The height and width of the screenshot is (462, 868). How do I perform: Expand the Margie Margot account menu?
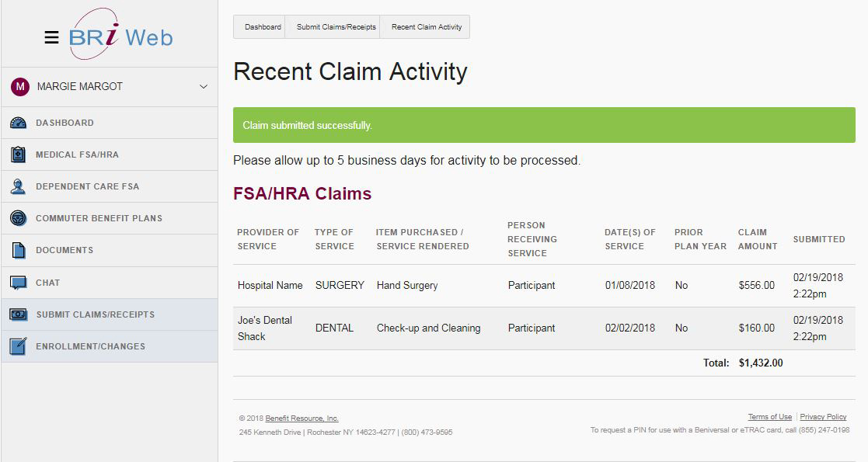[204, 87]
